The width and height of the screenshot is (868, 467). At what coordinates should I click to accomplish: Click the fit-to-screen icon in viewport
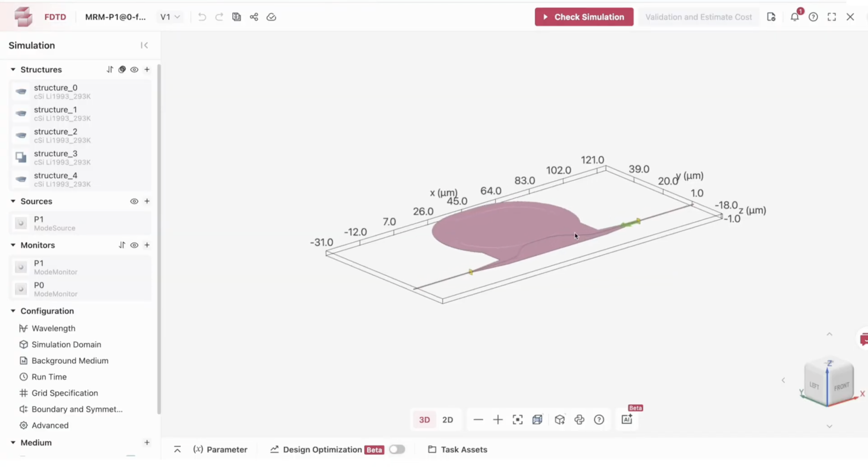click(x=518, y=419)
